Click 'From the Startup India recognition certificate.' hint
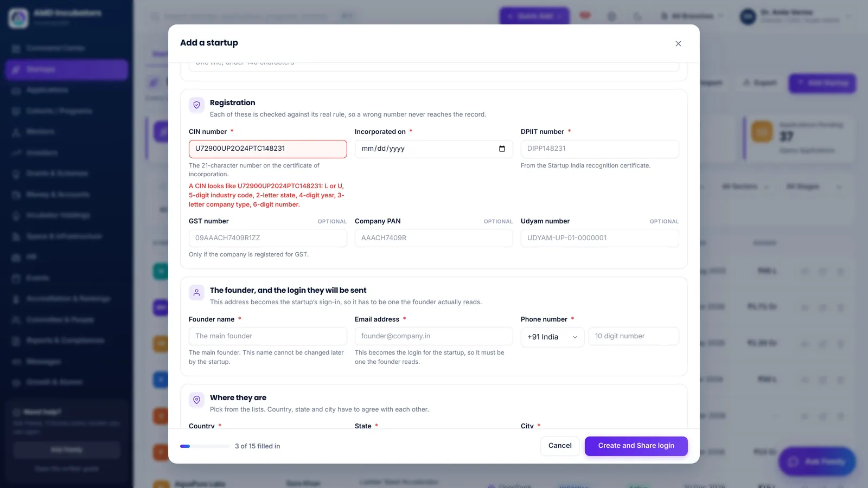This screenshot has width=868, height=488. pos(585,165)
